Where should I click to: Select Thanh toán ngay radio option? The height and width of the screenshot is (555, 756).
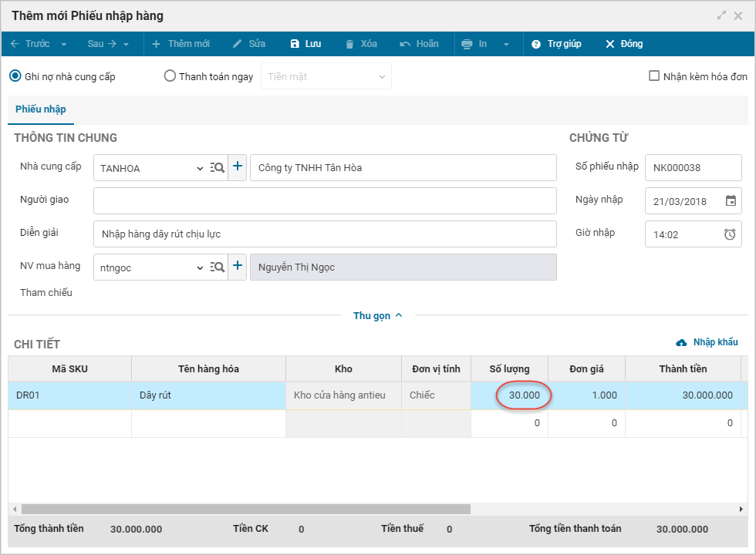click(x=170, y=76)
